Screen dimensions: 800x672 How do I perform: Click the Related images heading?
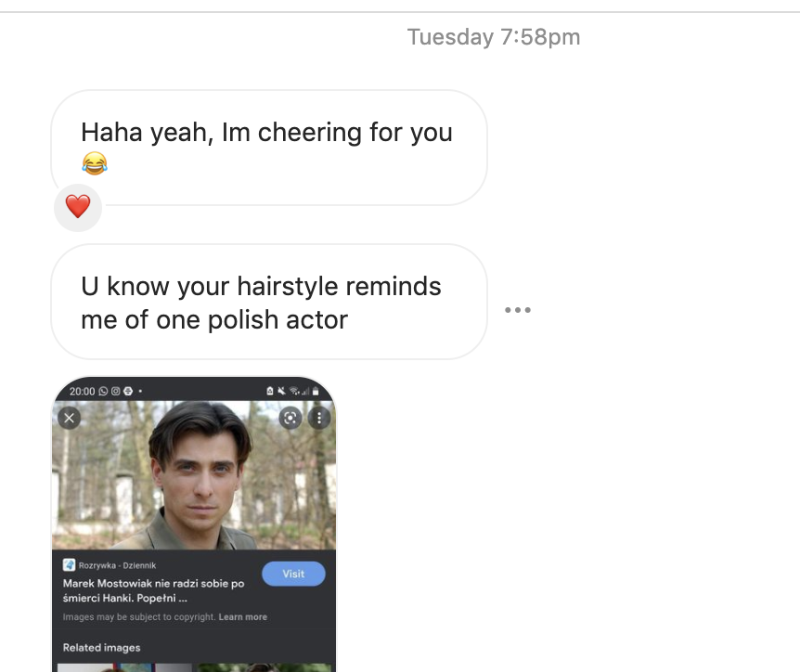[101, 648]
